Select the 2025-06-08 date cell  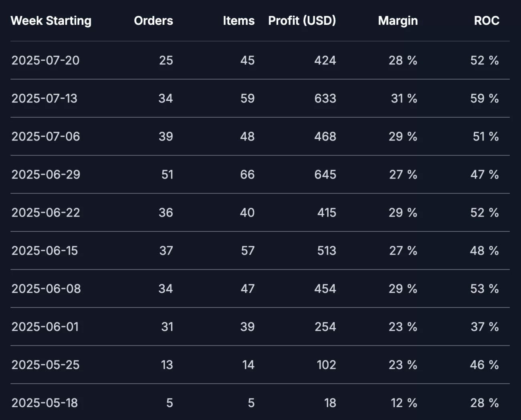(46, 289)
